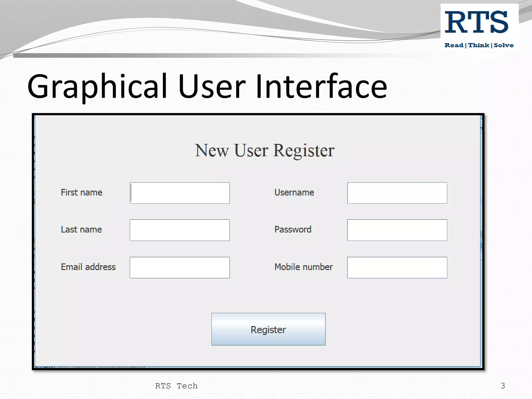Click the First name text field
The width and height of the screenshot is (532, 399).
(x=180, y=193)
